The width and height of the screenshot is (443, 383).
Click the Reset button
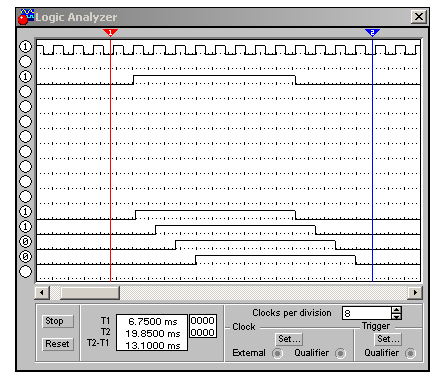click(57, 344)
